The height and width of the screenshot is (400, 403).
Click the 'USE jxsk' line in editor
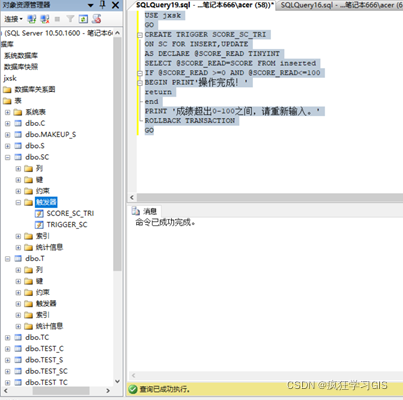(163, 15)
